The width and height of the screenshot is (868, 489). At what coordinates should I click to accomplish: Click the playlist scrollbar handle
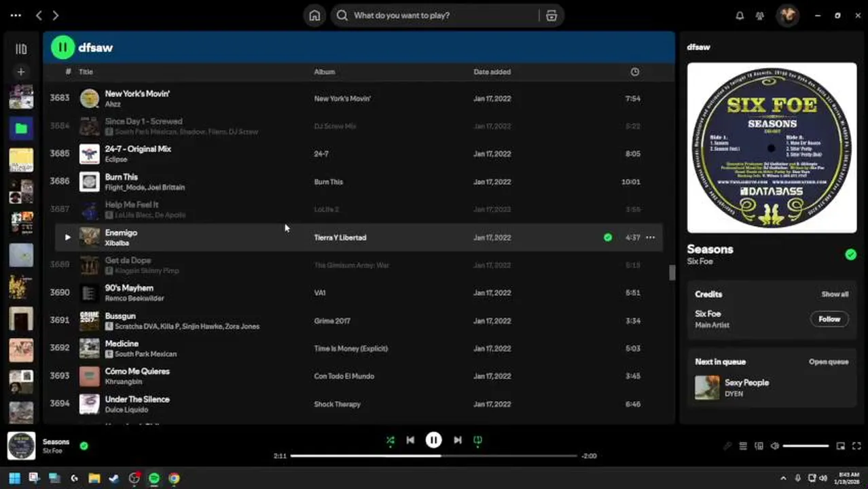point(672,272)
